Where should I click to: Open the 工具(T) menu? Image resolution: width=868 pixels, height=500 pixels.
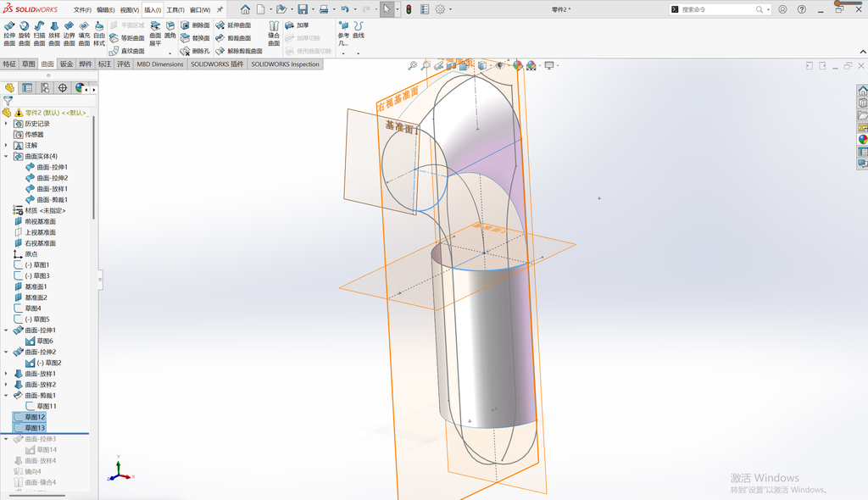tap(175, 10)
